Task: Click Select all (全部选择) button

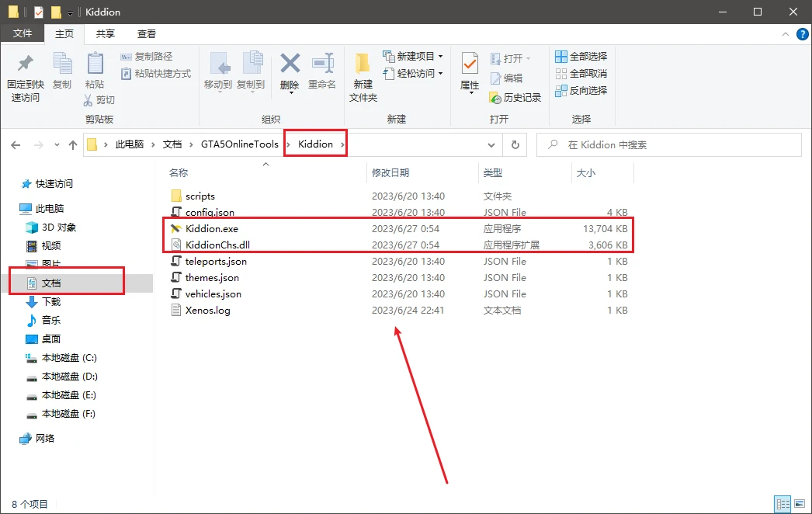Action: pos(581,57)
